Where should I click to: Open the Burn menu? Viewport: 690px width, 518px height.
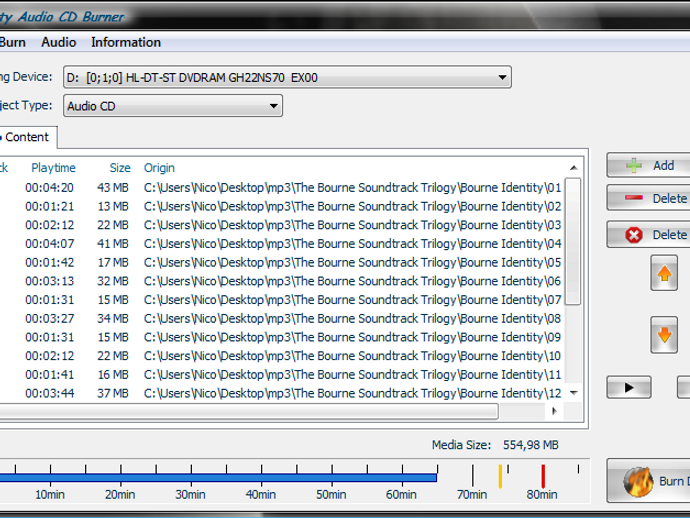(x=12, y=42)
